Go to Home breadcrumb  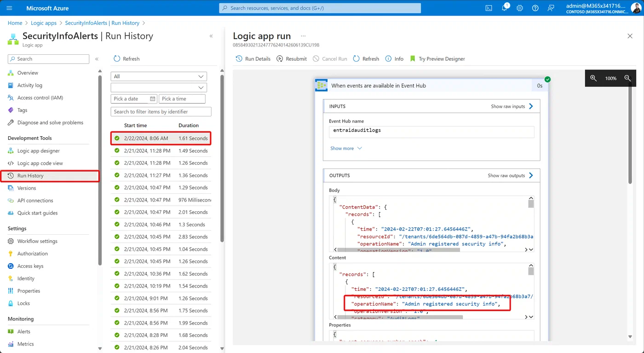(x=15, y=23)
